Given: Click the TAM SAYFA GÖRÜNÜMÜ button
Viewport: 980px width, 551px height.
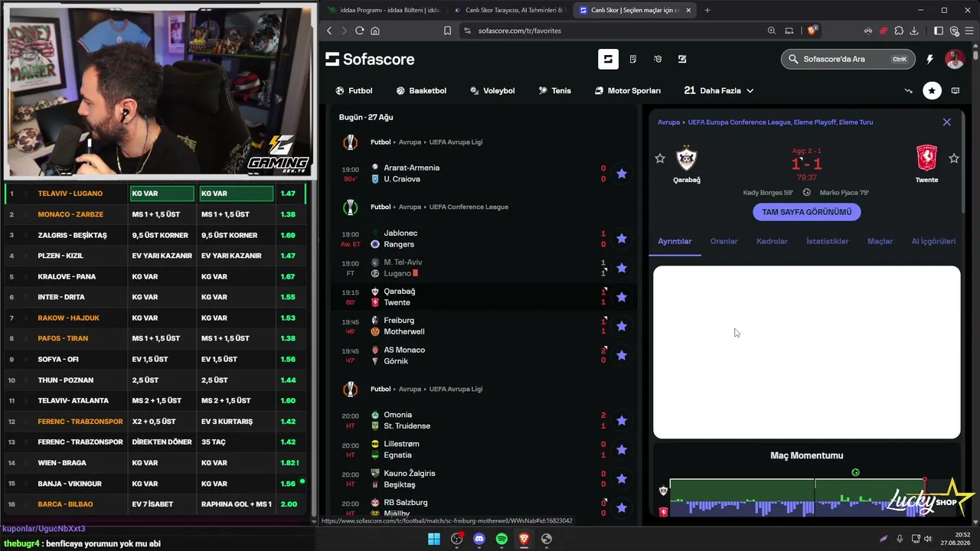Looking at the screenshot, I should click(807, 212).
